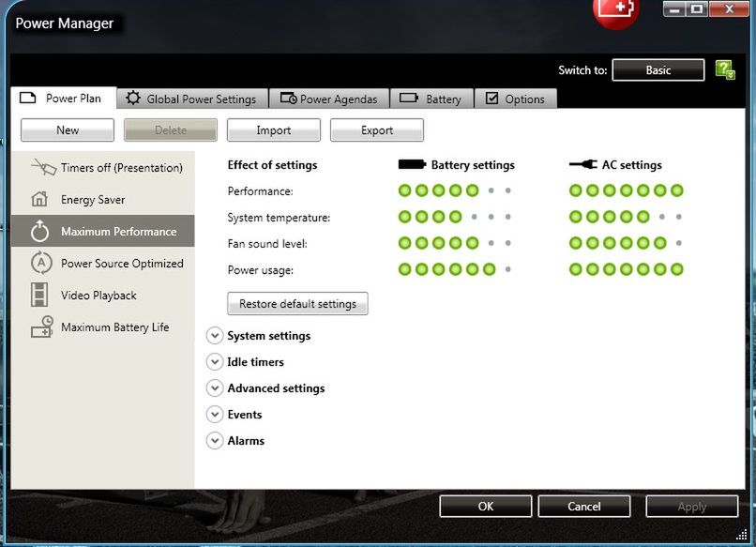
Task: Lower AC Fan sound level setting
Action: [610, 244]
